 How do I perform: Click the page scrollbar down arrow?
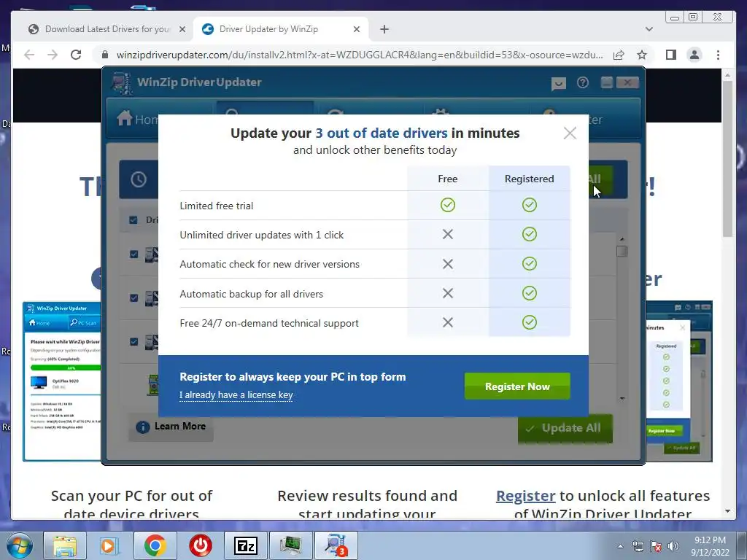[x=727, y=511]
